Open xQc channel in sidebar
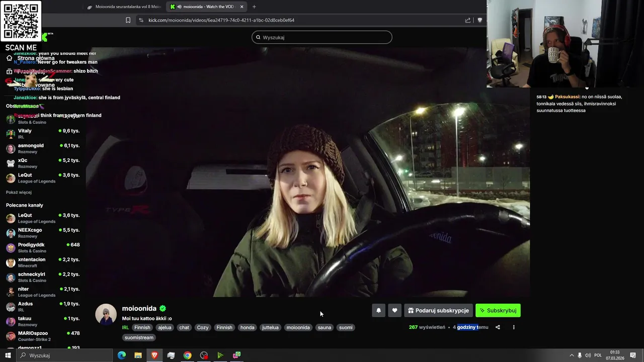The width and height of the screenshot is (644, 362). (43, 163)
